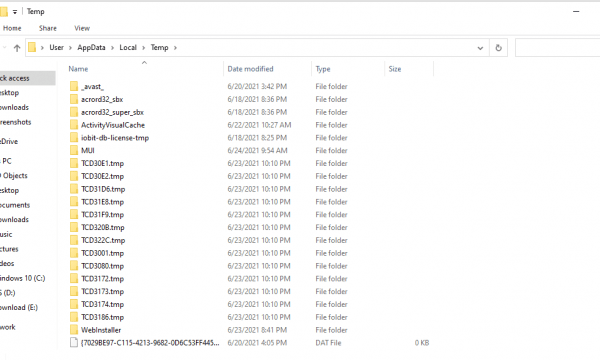This screenshot has width=600, height=360.
Task: Sort by the Size column header
Action: [x=395, y=69]
